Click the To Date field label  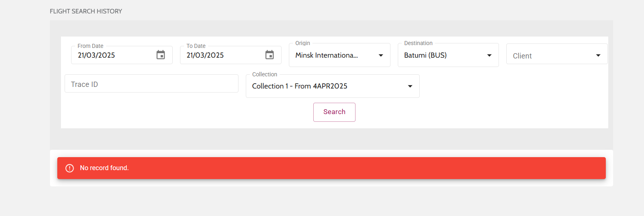(196, 46)
